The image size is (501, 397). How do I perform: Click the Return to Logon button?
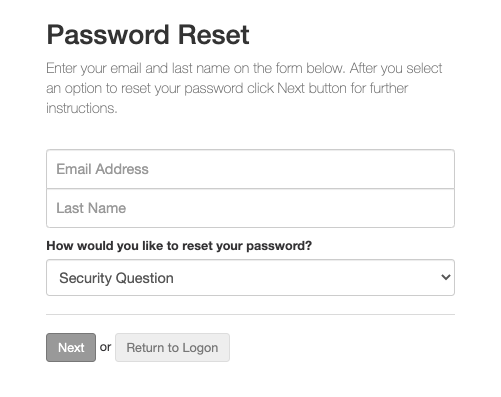click(x=172, y=347)
